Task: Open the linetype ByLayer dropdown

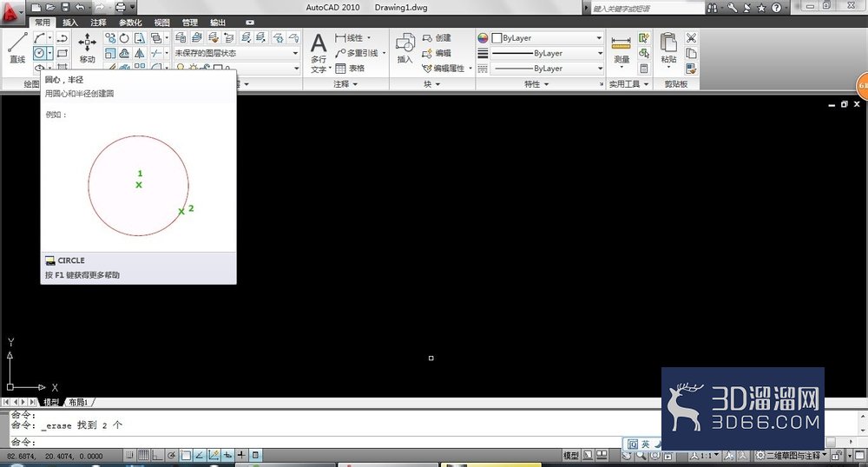Action: 547,69
